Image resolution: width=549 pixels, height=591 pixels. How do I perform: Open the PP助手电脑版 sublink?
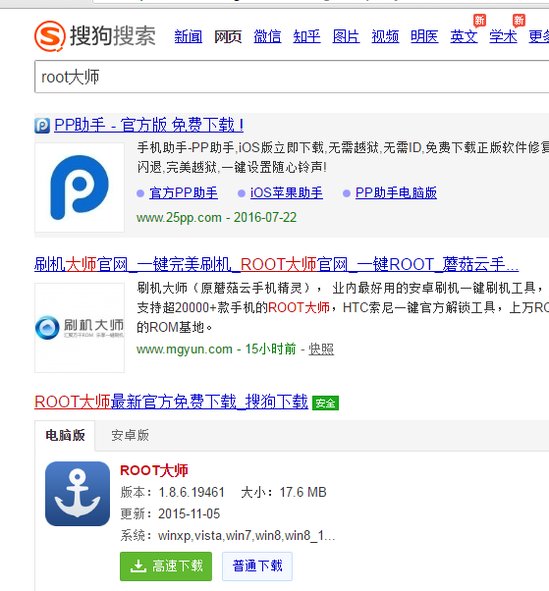click(396, 193)
